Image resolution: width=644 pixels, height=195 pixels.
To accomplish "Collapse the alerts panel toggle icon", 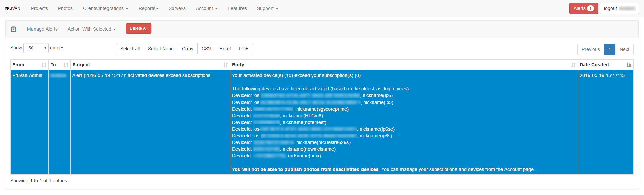I will click(13, 29).
